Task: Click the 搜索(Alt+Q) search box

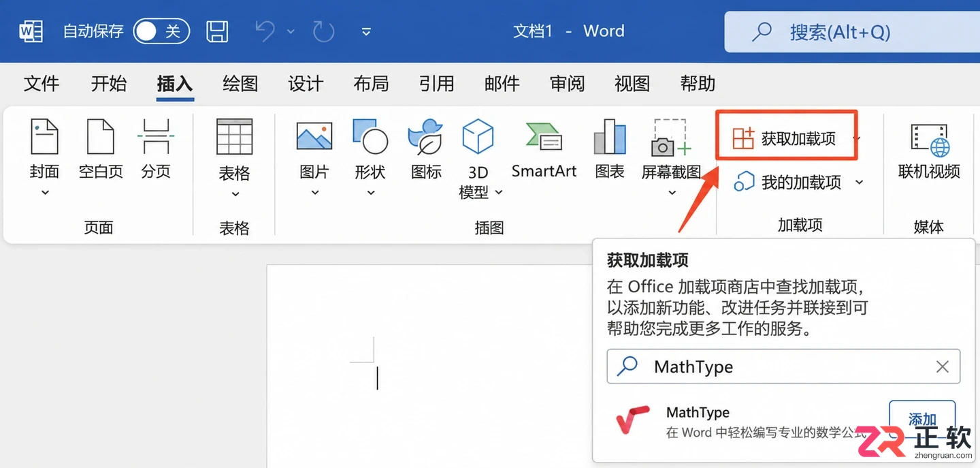Action: click(852, 31)
